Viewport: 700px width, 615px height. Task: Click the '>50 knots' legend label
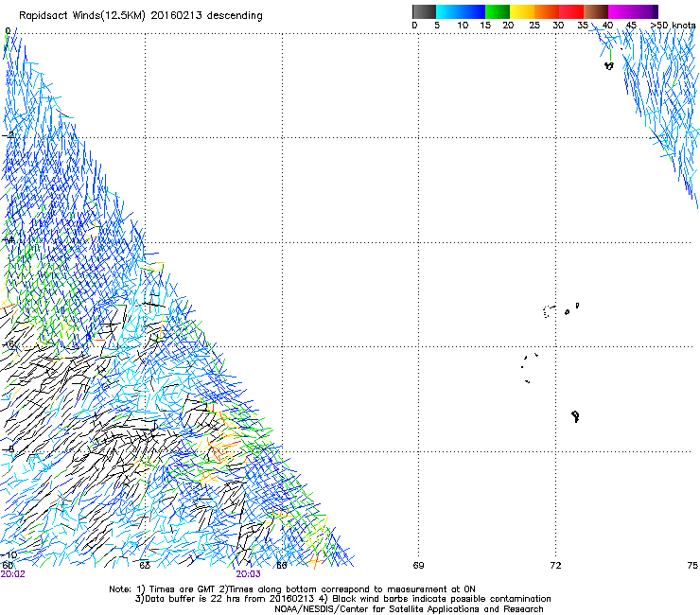673,26
